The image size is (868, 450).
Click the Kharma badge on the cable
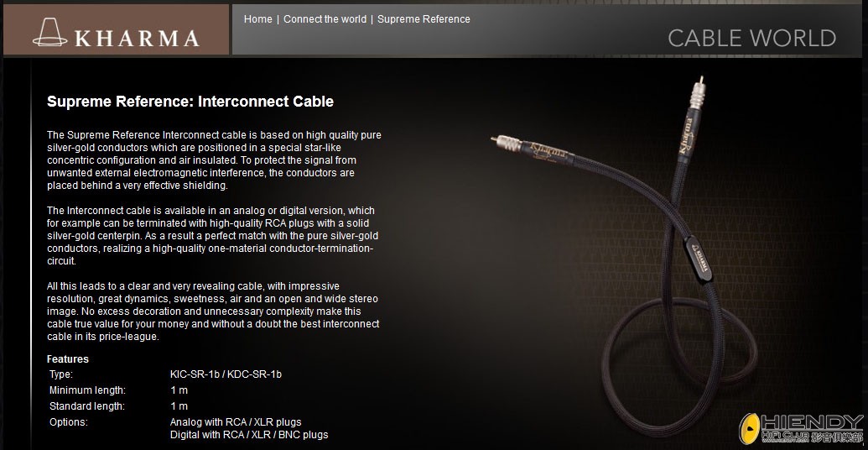click(698, 259)
